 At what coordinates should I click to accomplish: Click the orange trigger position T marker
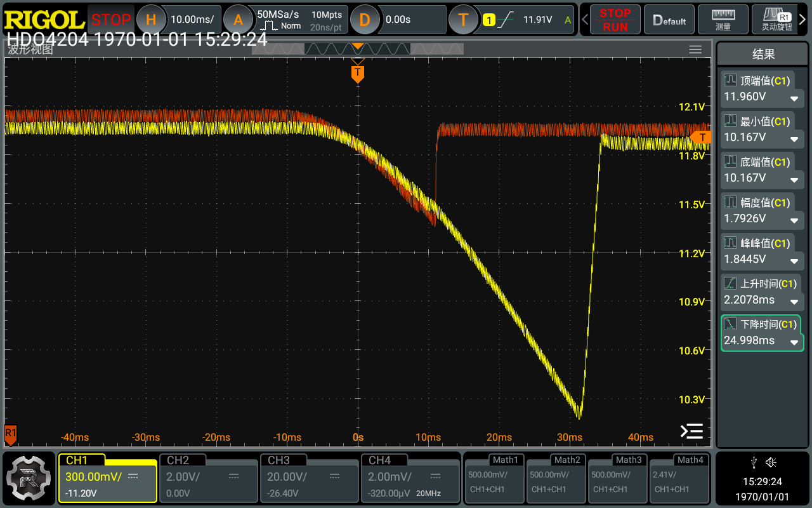(x=358, y=74)
